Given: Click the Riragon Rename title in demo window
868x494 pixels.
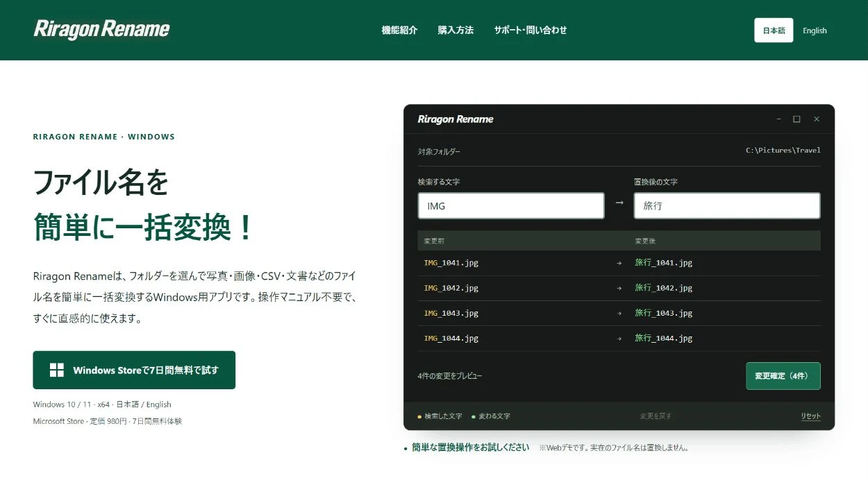Looking at the screenshot, I should [x=456, y=119].
